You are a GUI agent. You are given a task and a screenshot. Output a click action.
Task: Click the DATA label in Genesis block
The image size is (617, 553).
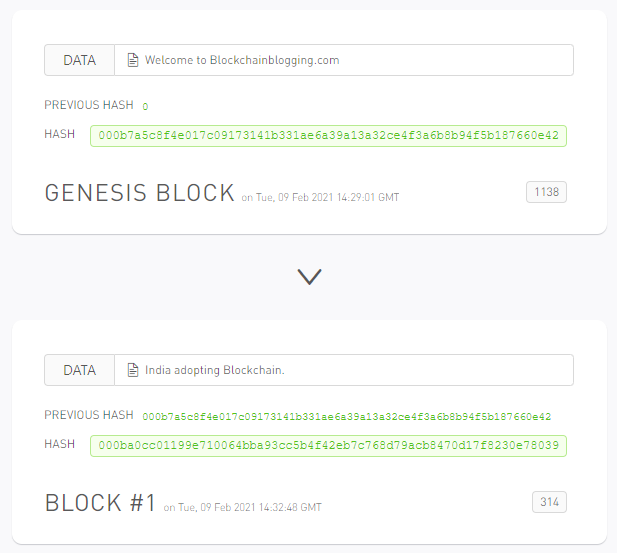coord(79,60)
